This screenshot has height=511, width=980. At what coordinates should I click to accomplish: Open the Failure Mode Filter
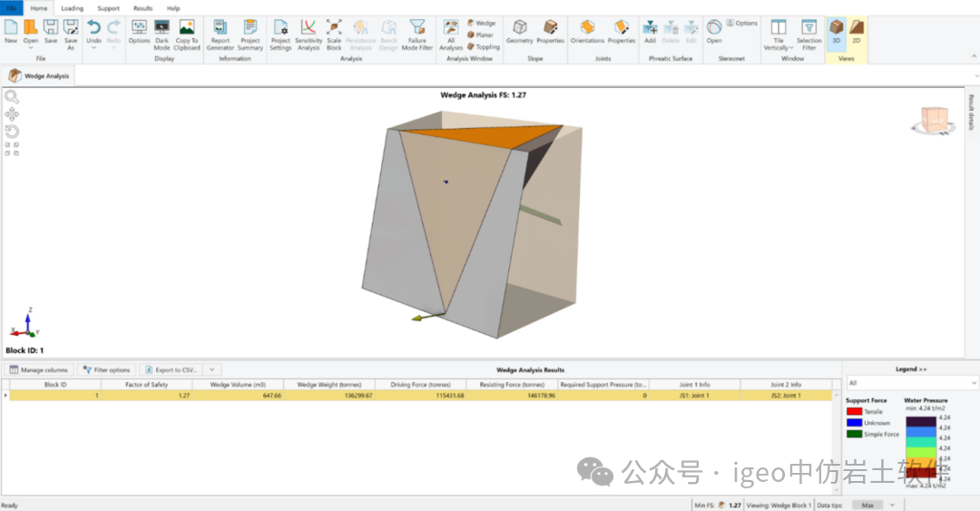[x=416, y=34]
